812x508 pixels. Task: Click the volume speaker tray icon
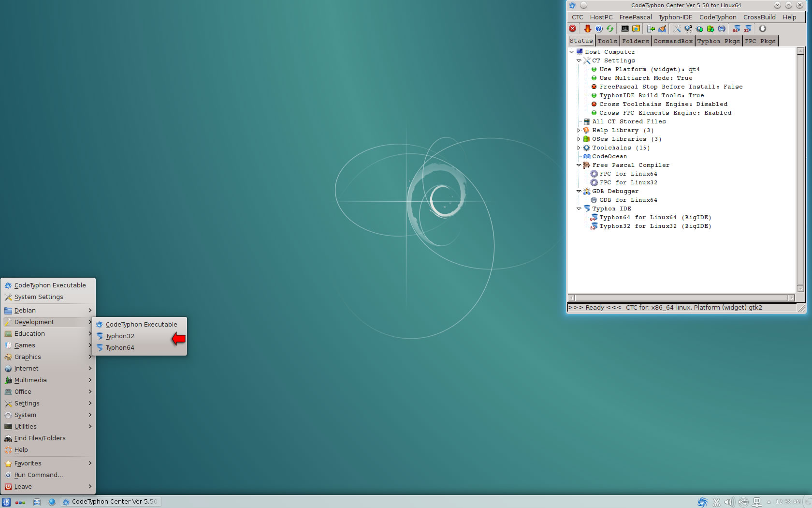(729, 502)
